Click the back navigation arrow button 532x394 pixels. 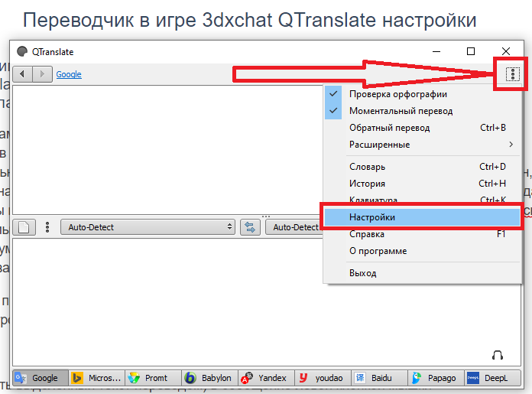22,74
